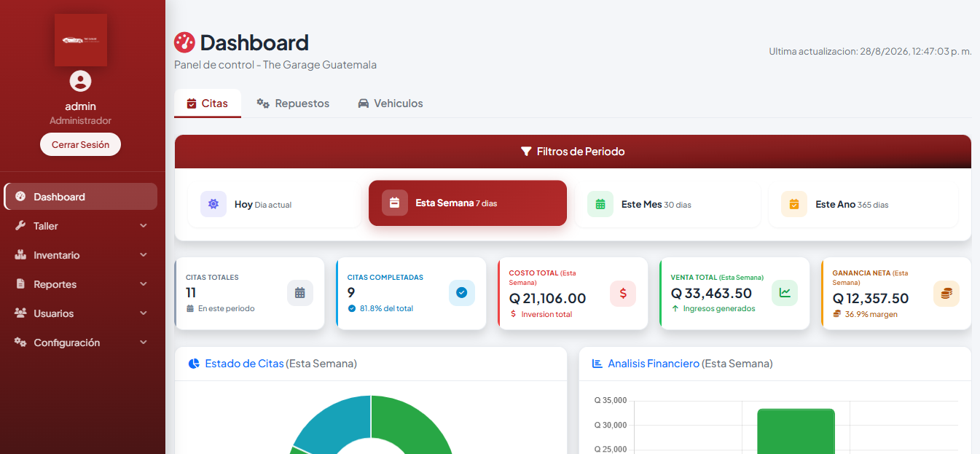Click the Q 21,106.00 cost value

click(547, 298)
